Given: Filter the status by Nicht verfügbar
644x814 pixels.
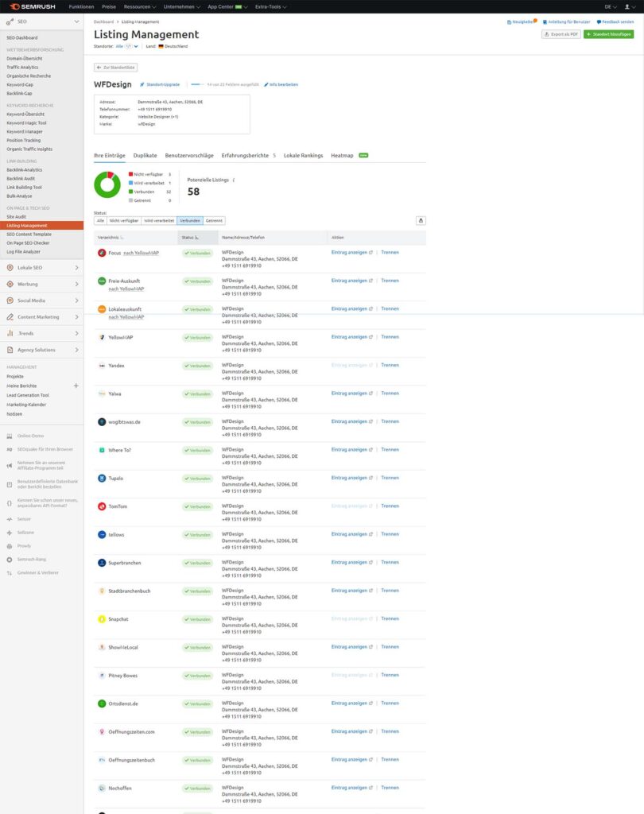Looking at the screenshot, I should click(124, 221).
